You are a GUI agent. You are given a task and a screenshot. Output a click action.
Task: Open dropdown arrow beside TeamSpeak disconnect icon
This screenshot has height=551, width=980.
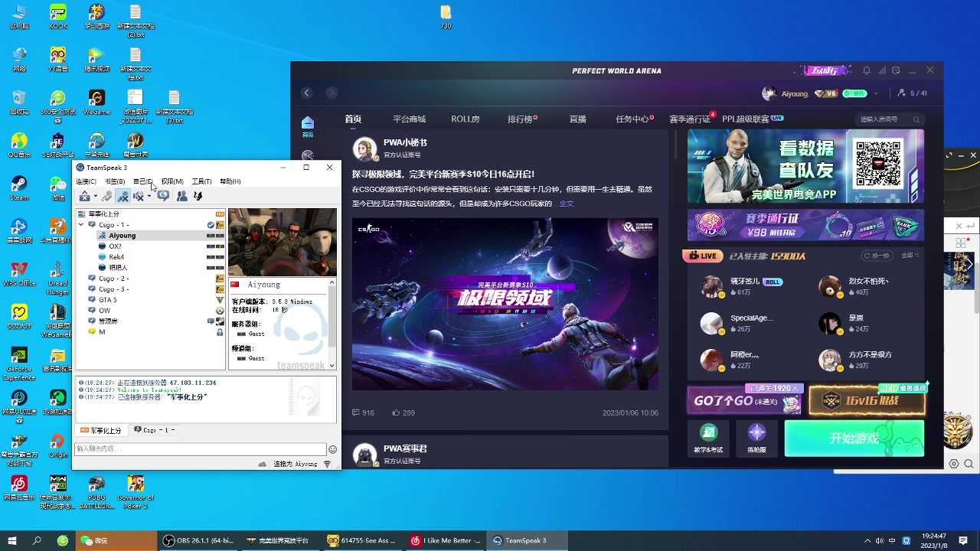96,196
